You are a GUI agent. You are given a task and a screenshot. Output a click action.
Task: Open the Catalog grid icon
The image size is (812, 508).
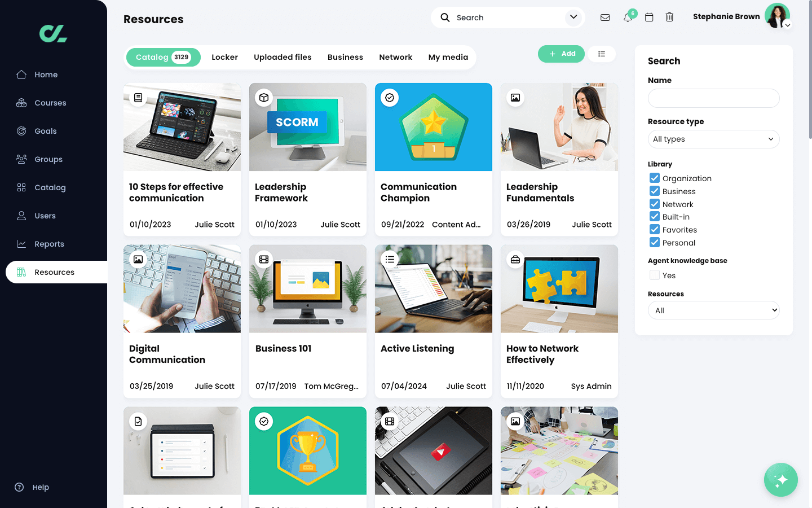(x=21, y=187)
